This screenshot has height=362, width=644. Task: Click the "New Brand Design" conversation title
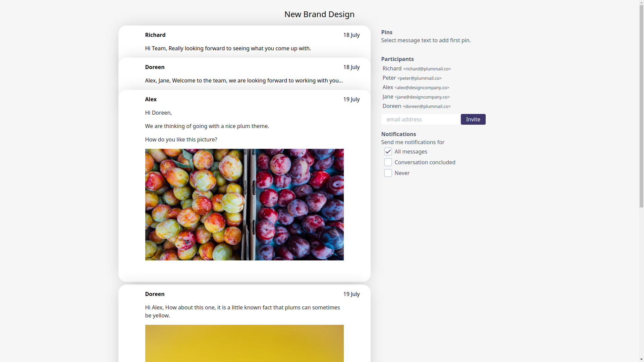coord(319,14)
